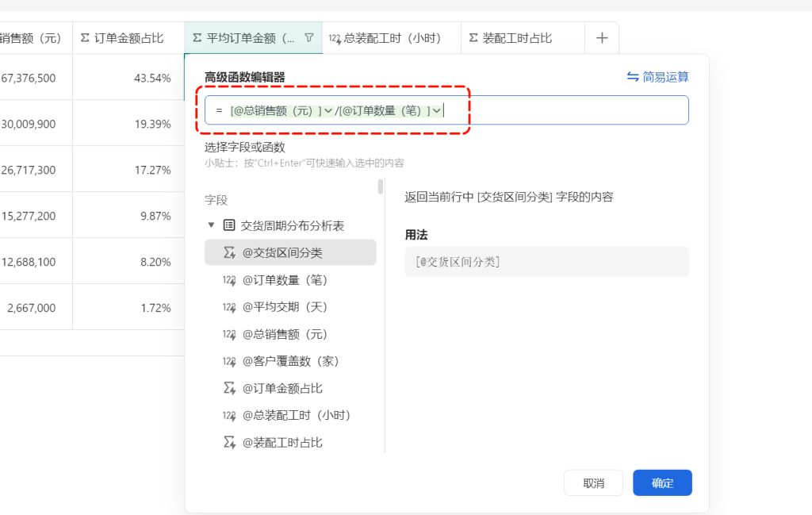
Task: Choose @客户覆盖数（家） in field list
Action: click(x=290, y=361)
